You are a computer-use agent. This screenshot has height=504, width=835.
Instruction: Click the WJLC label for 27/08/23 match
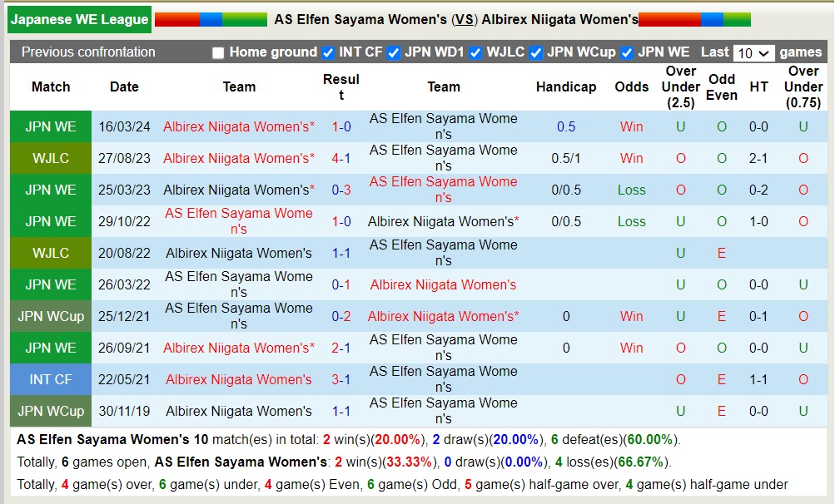click(x=51, y=158)
